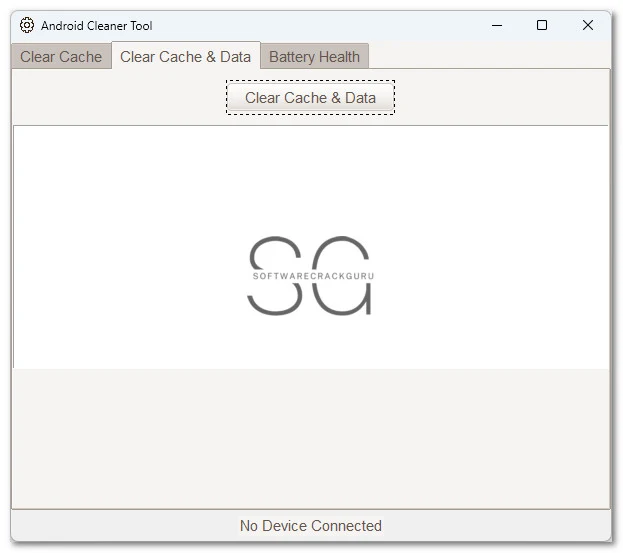Screen dimensions: 623x553
Task: Click the Android Cleaner Tool title text
Action: (x=97, y=26)
